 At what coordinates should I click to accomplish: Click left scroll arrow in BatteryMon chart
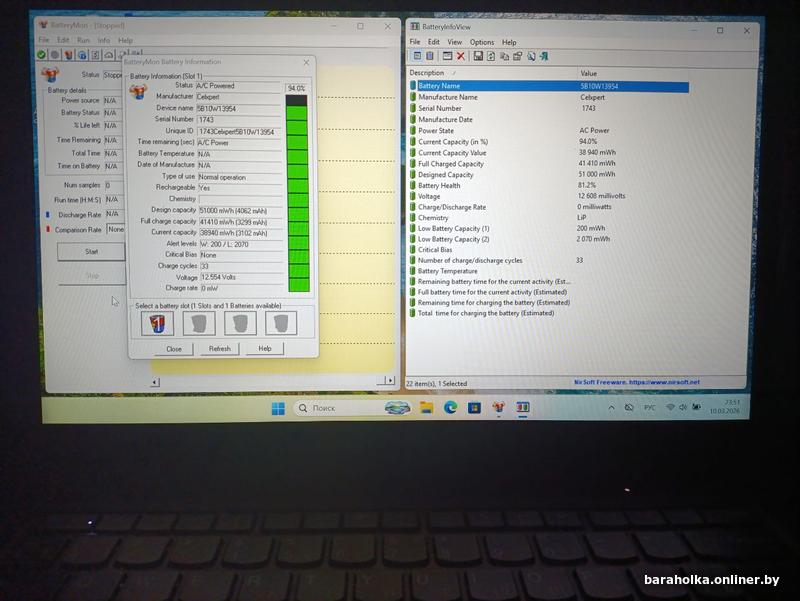155,382
